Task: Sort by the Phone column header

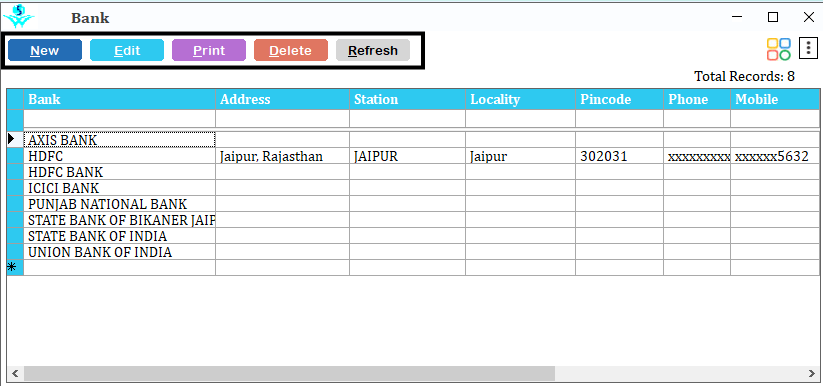Action: click(697, 99)
